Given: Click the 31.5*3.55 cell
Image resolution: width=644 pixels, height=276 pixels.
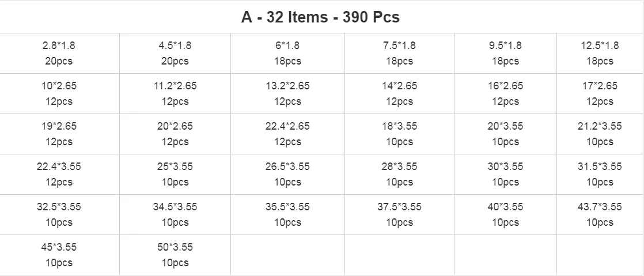Looking at the screenshot, I should point(600,174).
